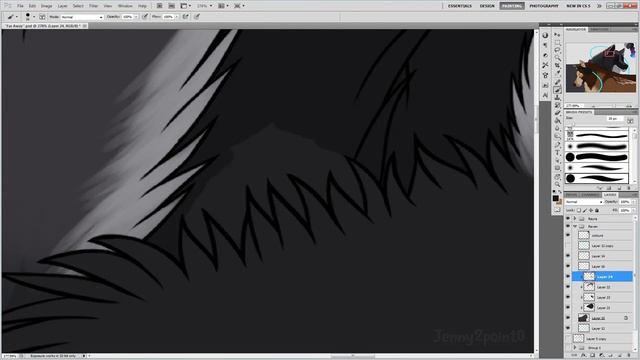This screenshot has height=360, width=640.
Task: Select the Zoom tool in toolbox
Action: coord(558,184)
